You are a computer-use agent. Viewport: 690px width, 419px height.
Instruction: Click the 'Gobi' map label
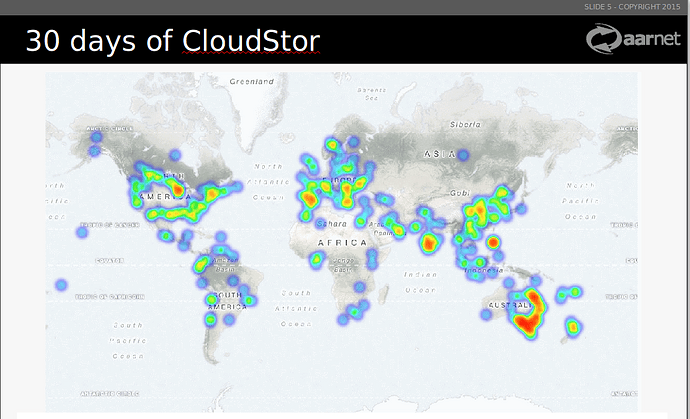460,193
